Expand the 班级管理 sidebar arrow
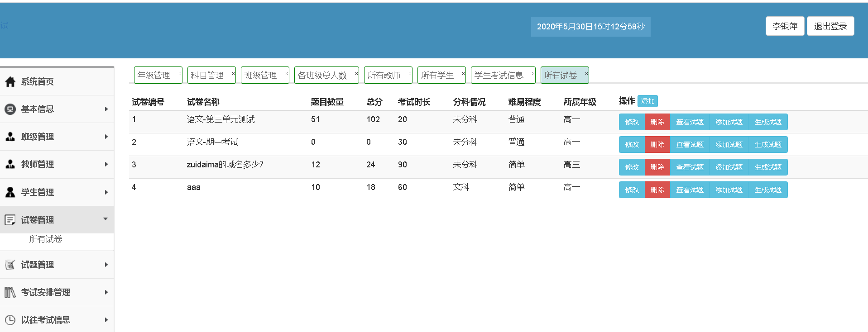The width and height of the screenshot is (868, 332). 106,137
